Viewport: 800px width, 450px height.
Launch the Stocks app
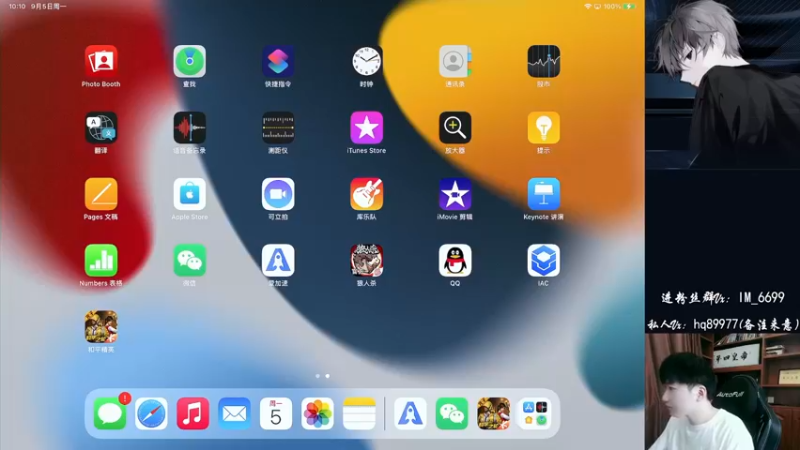coord(543,61)
